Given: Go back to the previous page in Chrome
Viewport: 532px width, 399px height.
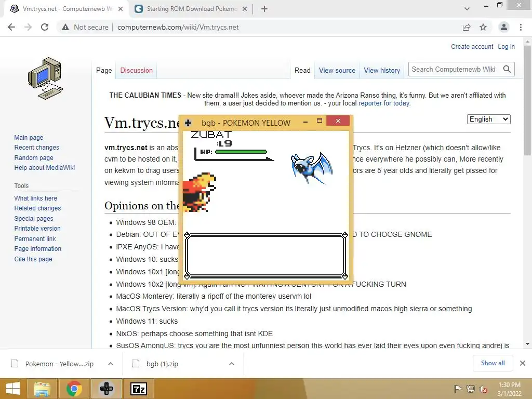Looking at the screenshot, I should [x=11, y=27].
